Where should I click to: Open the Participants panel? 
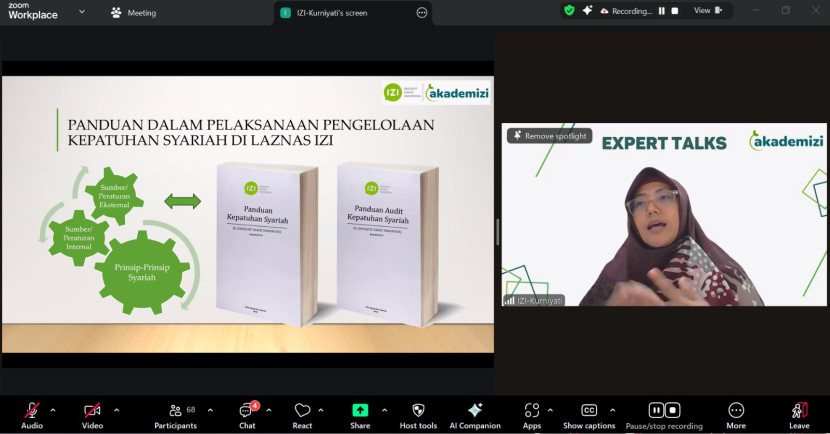[175, 411]
